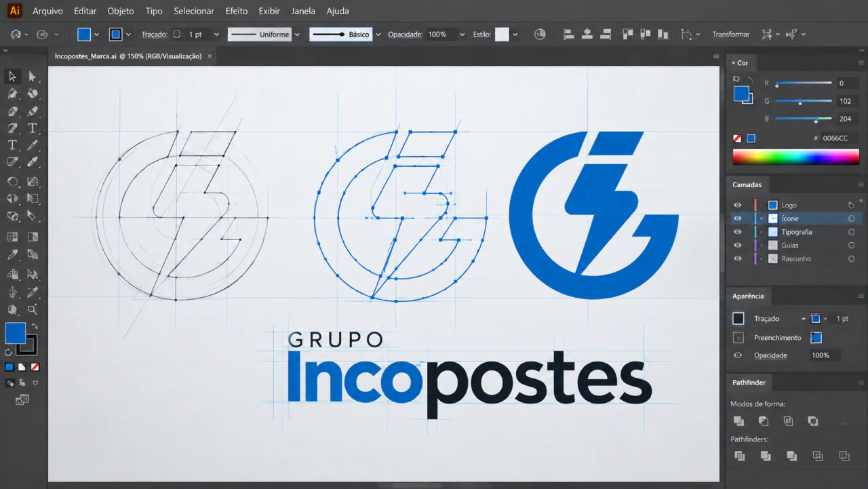Select the Selection arrow tool

tap(12, 77)
